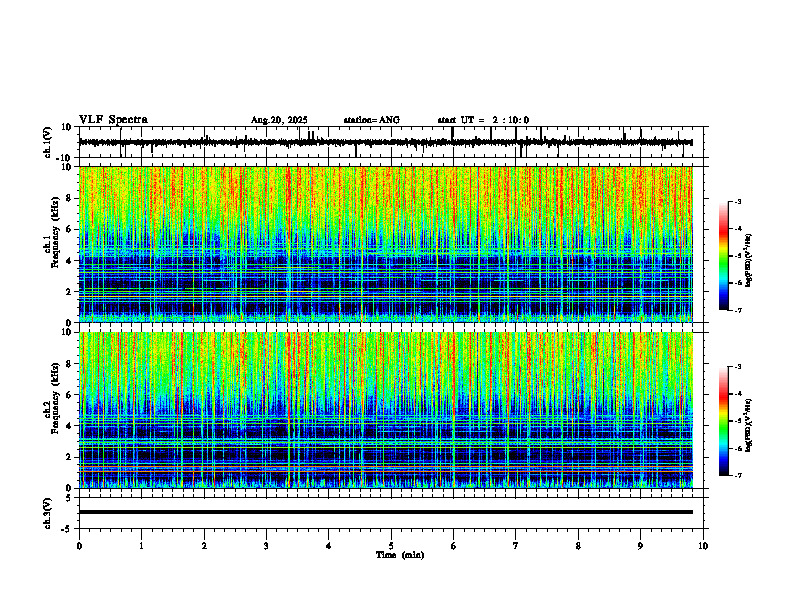The width and height of the screenshot is (792, 612).
Task: Click time axis tick label "1"
Action: [x=141, y=546]
